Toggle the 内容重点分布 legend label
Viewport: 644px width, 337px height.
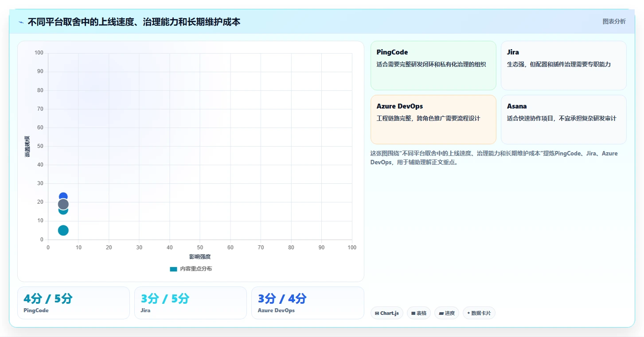(x=196, y=269)
